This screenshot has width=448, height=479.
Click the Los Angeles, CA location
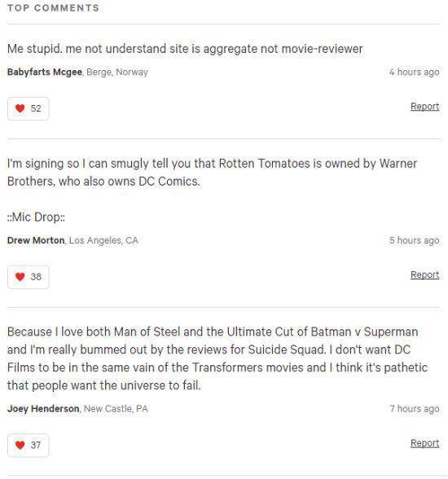click(103, 240)
